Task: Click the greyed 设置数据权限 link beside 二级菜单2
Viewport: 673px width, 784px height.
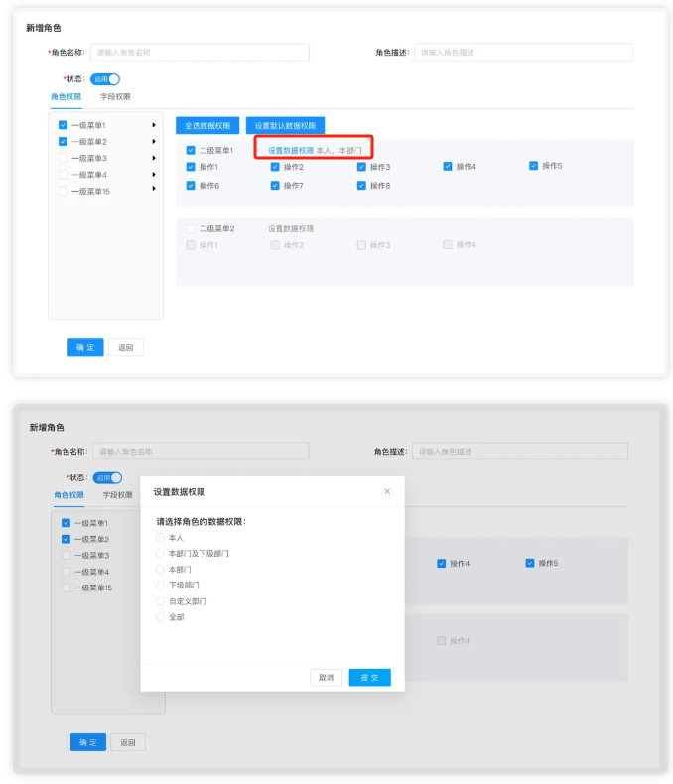Action: click(291, 228)
